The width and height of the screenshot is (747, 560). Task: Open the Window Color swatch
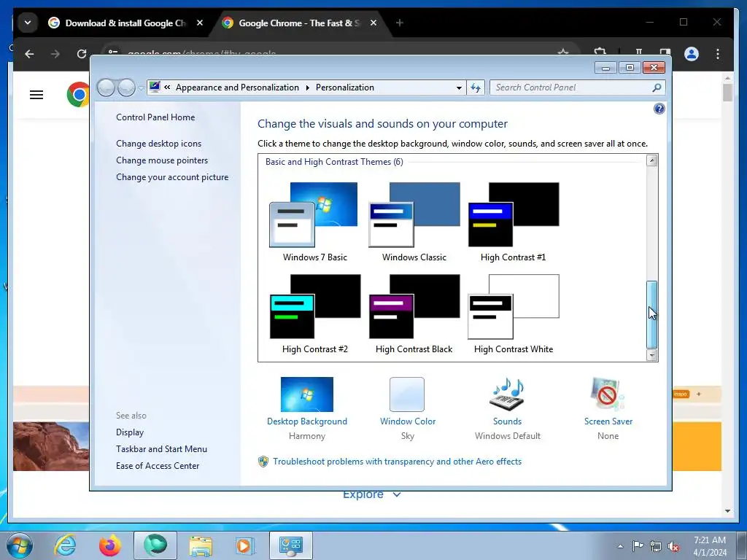[x=407, y=394]
